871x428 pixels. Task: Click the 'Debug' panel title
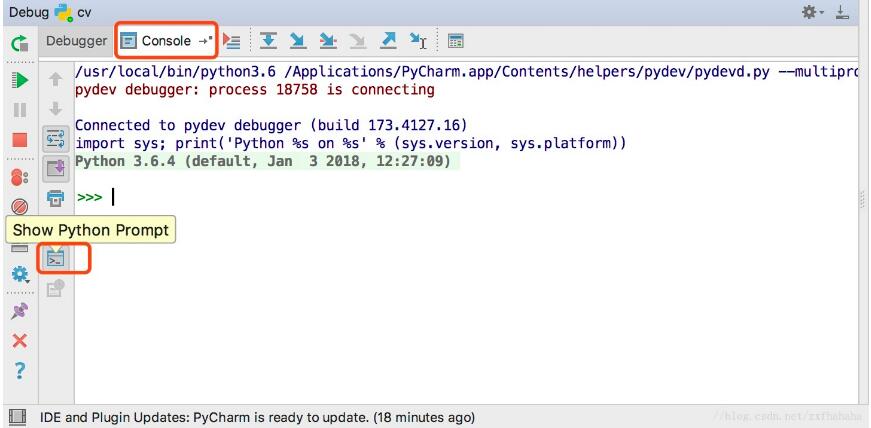[29, 12]
